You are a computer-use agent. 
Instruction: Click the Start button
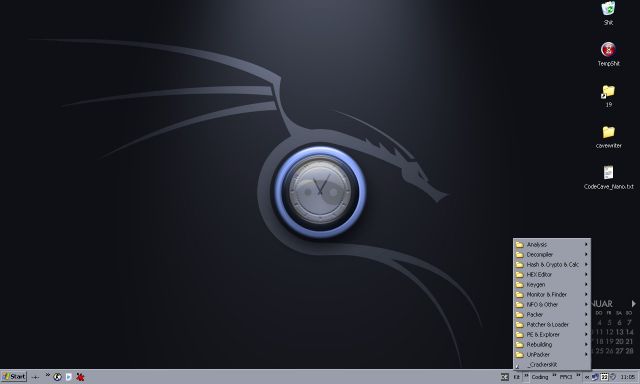click(x=14, y=377)
